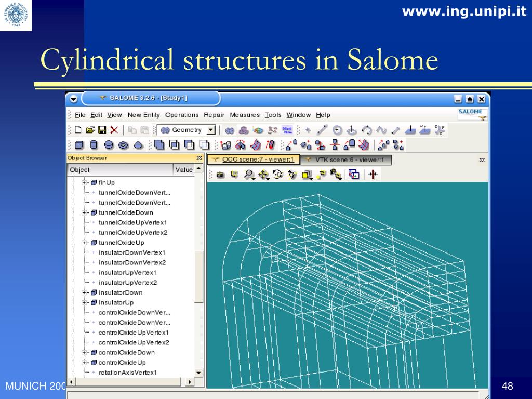The width and height of the screenshot is (532, 399).
Task: Click the Clone view icon
Action: click(354, 175)
